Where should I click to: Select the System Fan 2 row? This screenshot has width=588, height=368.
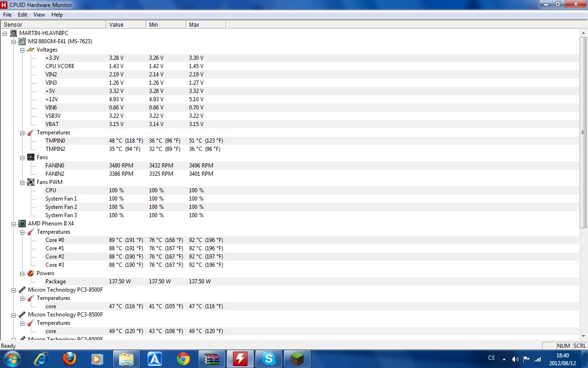click(290, 207)
